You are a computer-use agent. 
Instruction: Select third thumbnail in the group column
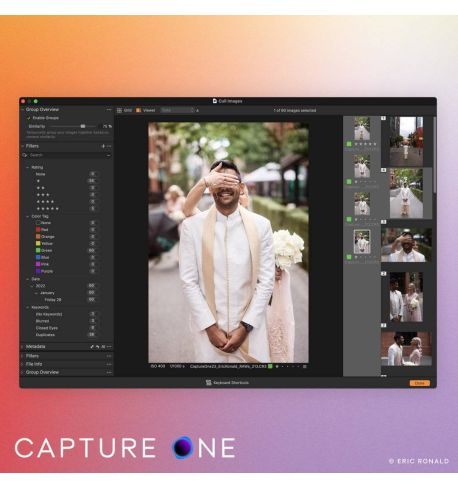click(362, 204)
